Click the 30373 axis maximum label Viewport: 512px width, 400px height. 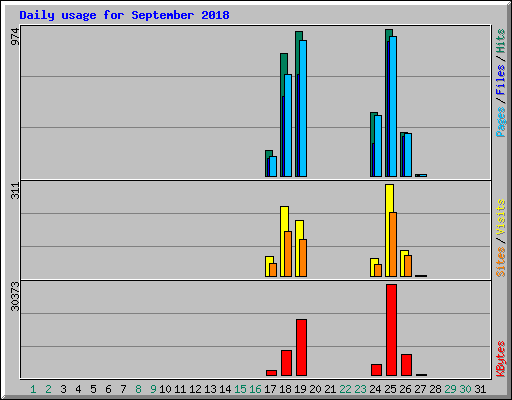point(15,296)
